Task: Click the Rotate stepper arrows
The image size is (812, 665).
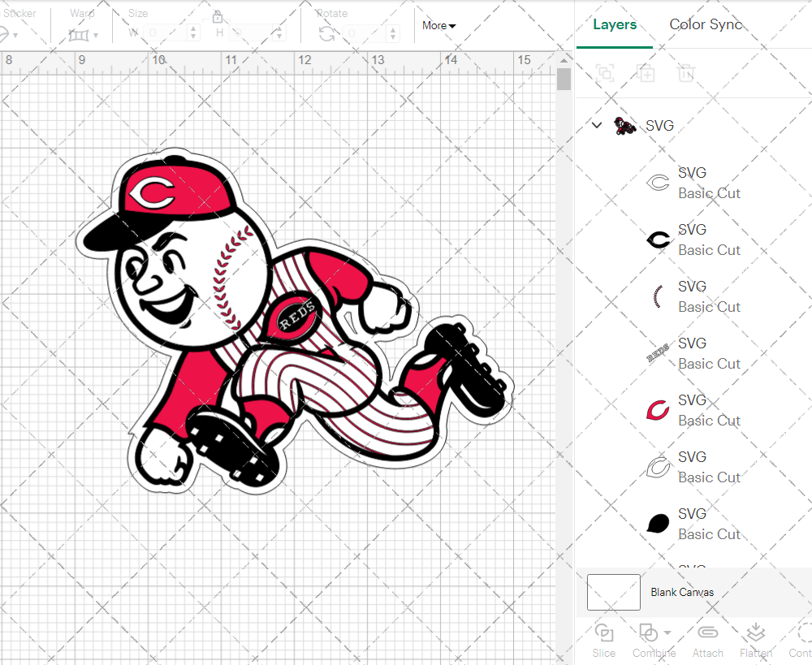Action: (393, 33)
